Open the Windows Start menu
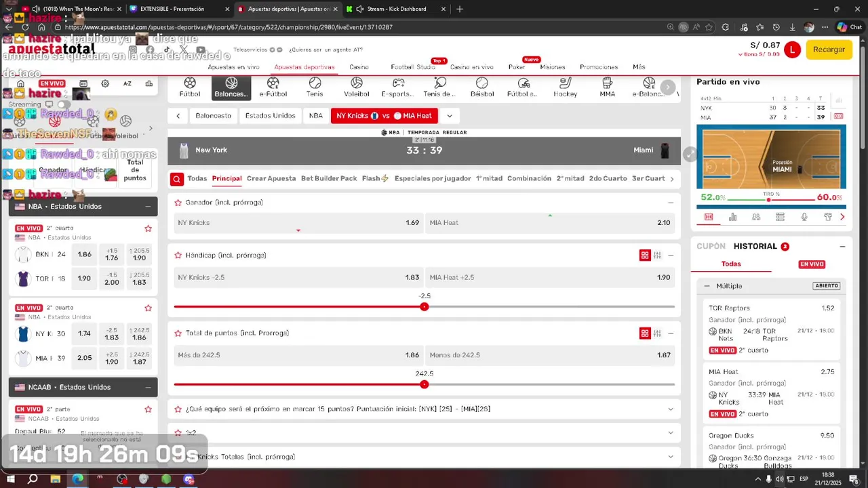The image size is (868, 488). (x=9, y=479)
